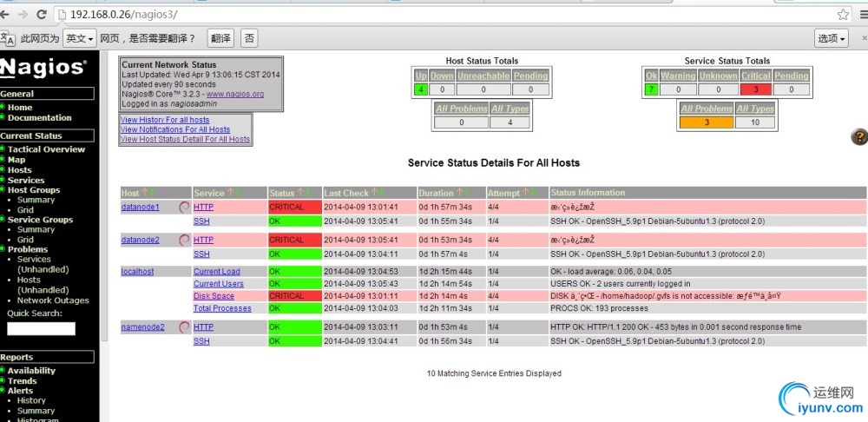Open Problems in the sidebar
This screenshot has height=422, width=868.
(x=28, y=249)
